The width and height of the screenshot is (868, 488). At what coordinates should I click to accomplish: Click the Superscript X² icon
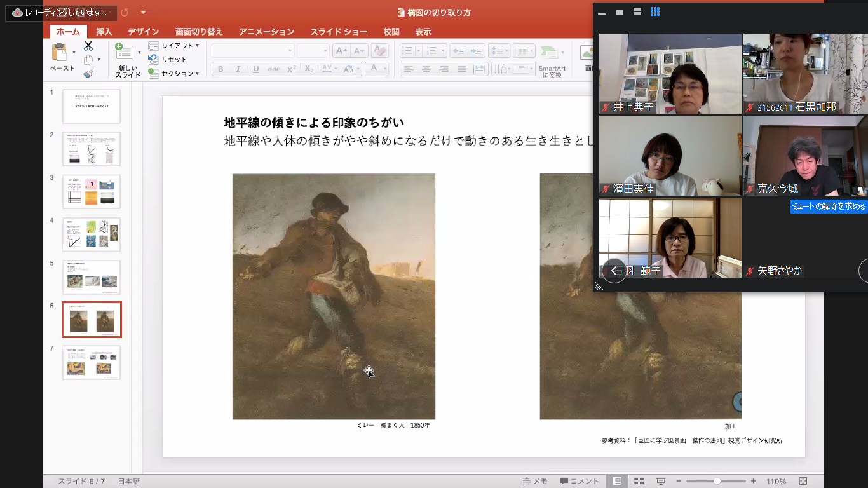click(292, 69)
